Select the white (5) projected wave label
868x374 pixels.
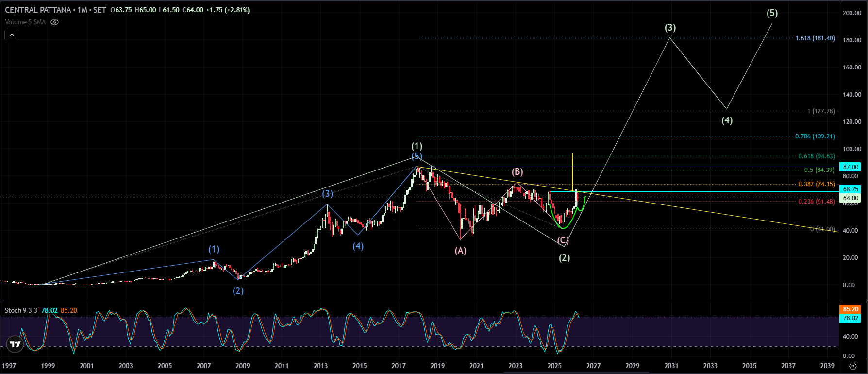[x=772, y=13]
